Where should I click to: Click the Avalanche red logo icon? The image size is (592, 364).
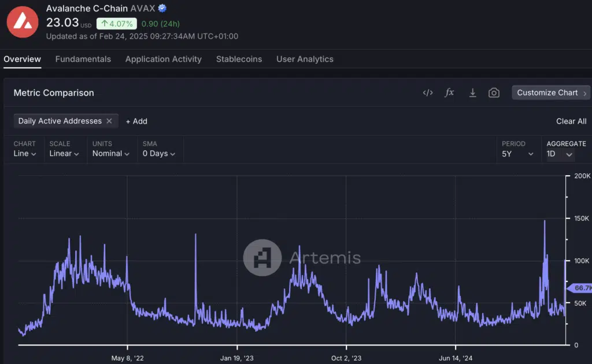[23, 22]
